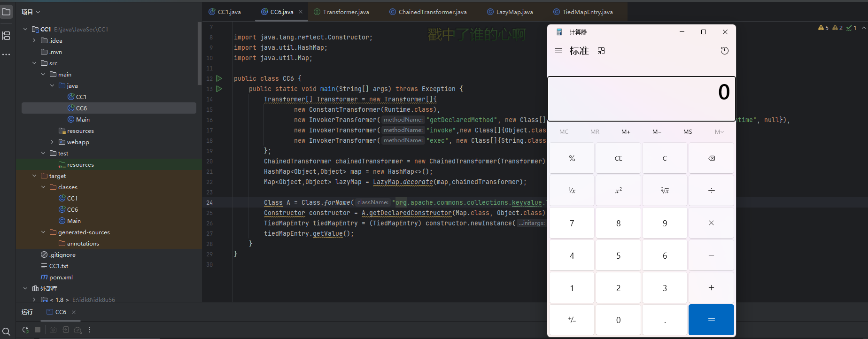Open the calculator hamburger navigation menu

(558, 51)
